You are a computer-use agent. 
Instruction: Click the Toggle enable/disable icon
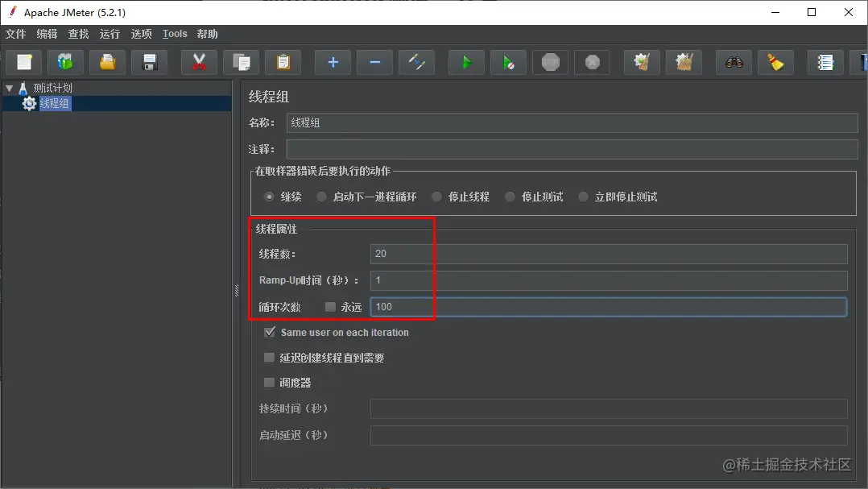pyautogui.click(x=417, y=62)
